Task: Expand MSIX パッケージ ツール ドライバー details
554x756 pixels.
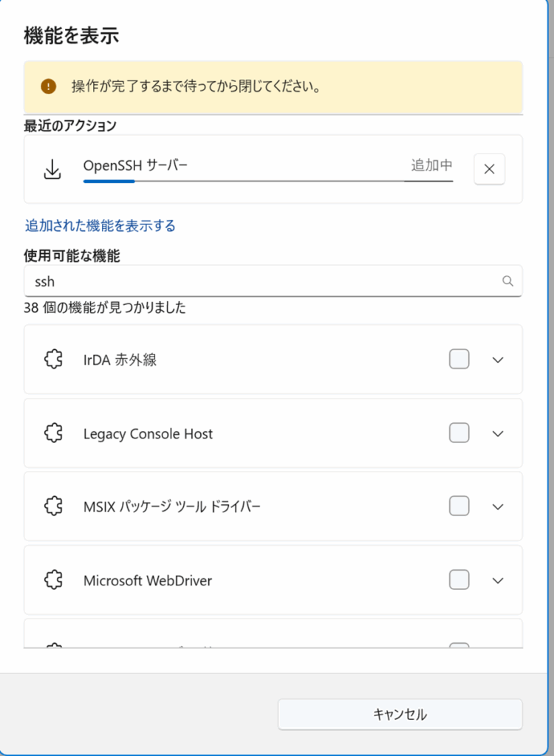Action: point(498,506)
